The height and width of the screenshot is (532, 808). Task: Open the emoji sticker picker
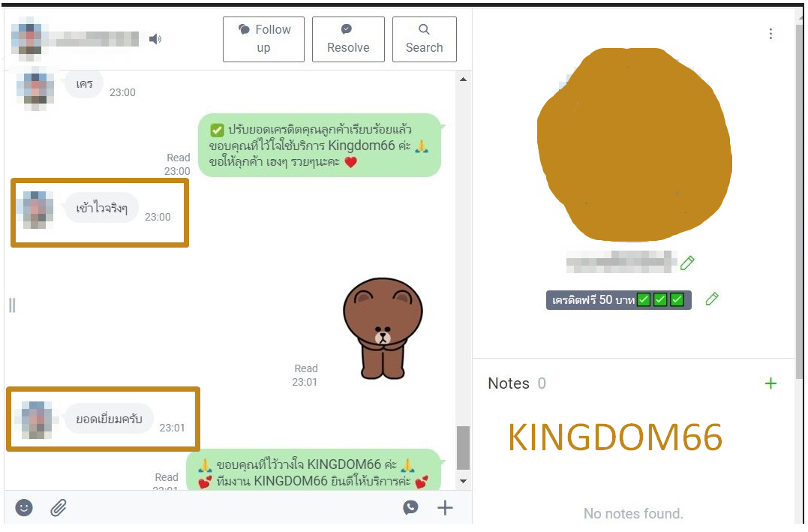pyautogui.click(x=24, y=508)
